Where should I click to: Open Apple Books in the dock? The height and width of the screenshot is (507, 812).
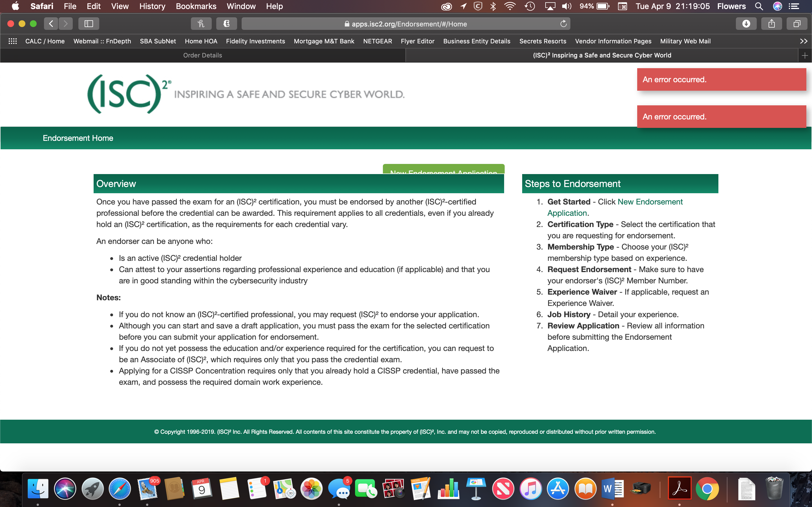click(x=586, y=490)
